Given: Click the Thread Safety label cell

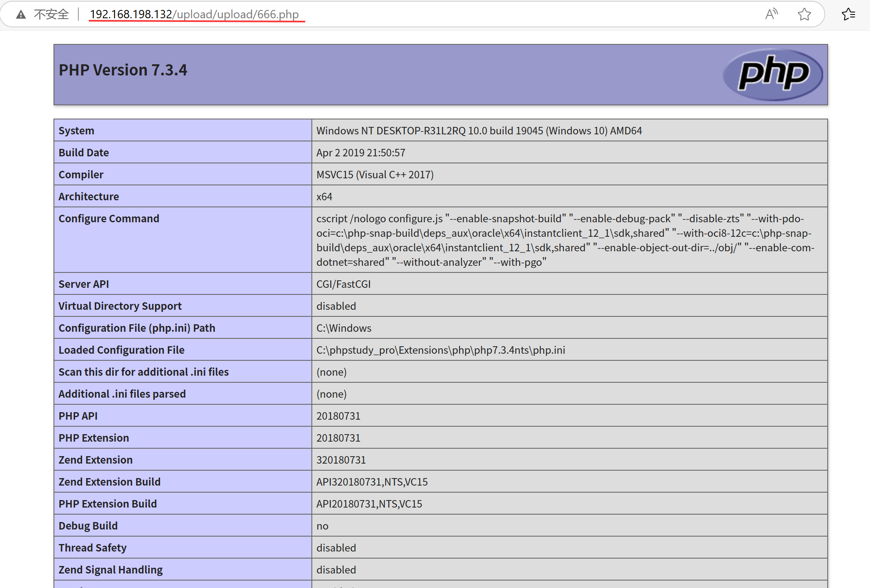Looking at the screenshot, I should coord(92,548).
